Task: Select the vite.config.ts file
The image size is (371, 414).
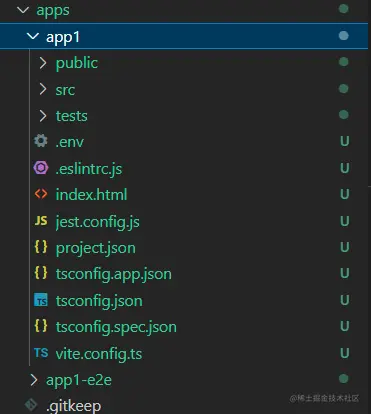Action: click(99, 354)
